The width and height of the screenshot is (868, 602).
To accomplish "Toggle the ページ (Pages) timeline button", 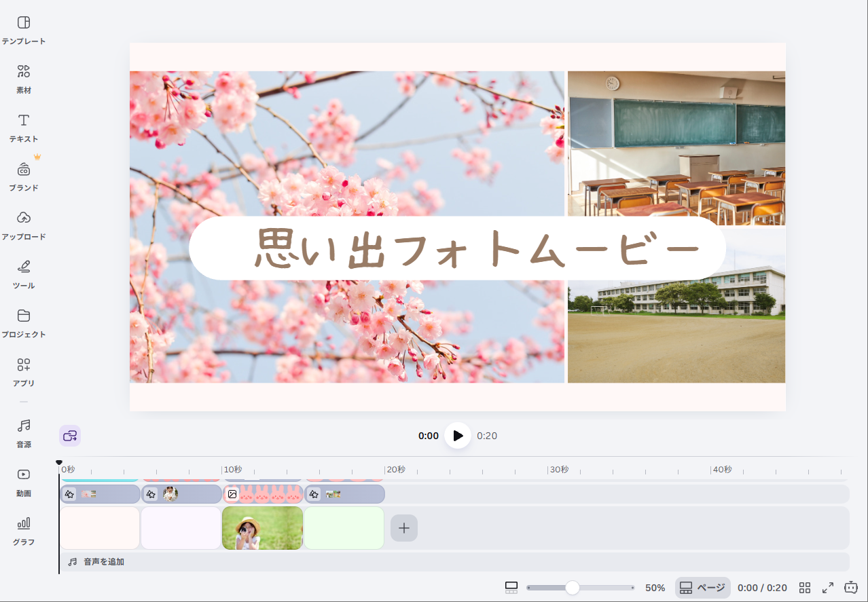I will point(703,588).
